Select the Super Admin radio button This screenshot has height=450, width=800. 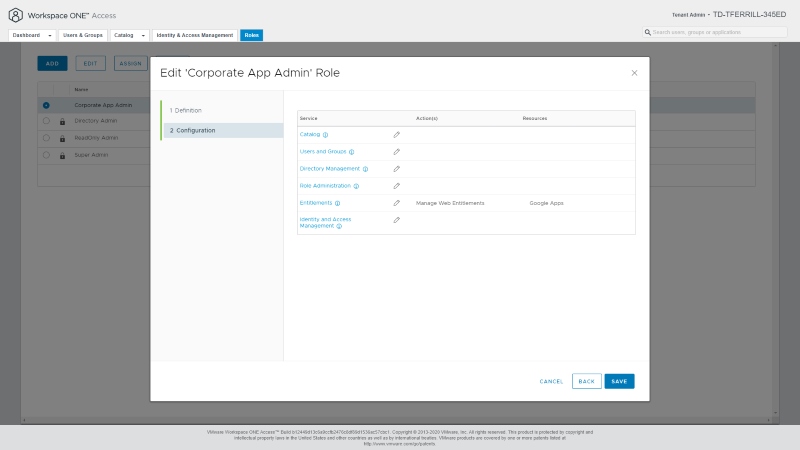46,155
